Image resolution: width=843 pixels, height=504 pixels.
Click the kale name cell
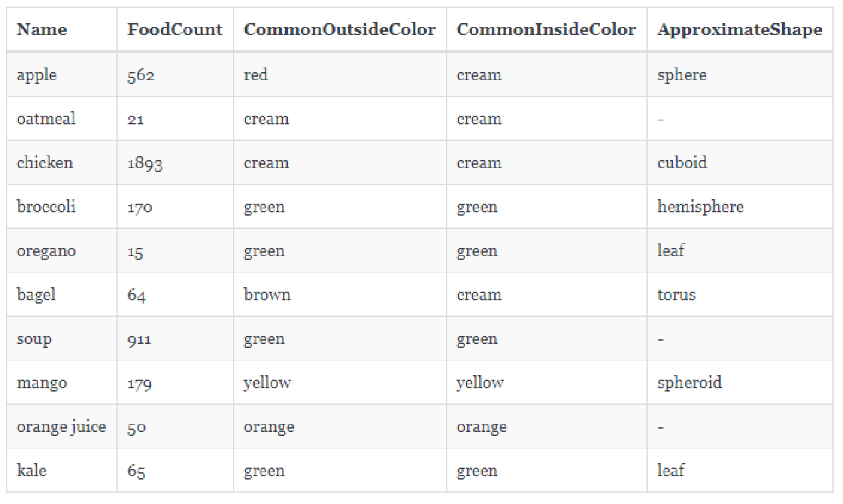32,471
